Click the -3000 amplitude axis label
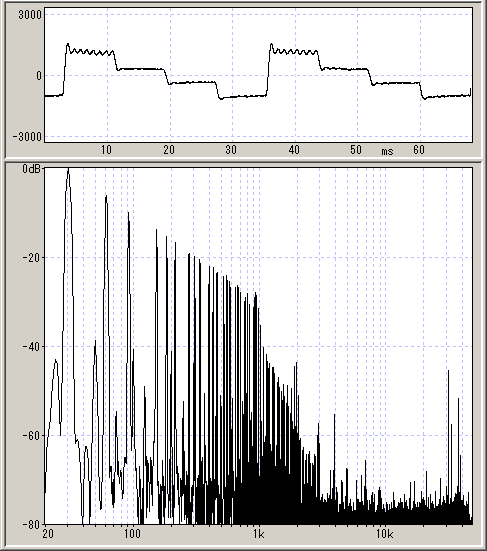Screen dimensions: 487x551 click(x=27, y=136)
